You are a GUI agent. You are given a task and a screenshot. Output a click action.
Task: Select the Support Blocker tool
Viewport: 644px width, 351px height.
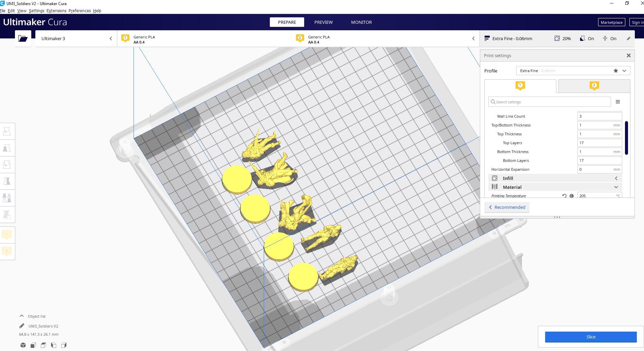[x=7, y=215]
